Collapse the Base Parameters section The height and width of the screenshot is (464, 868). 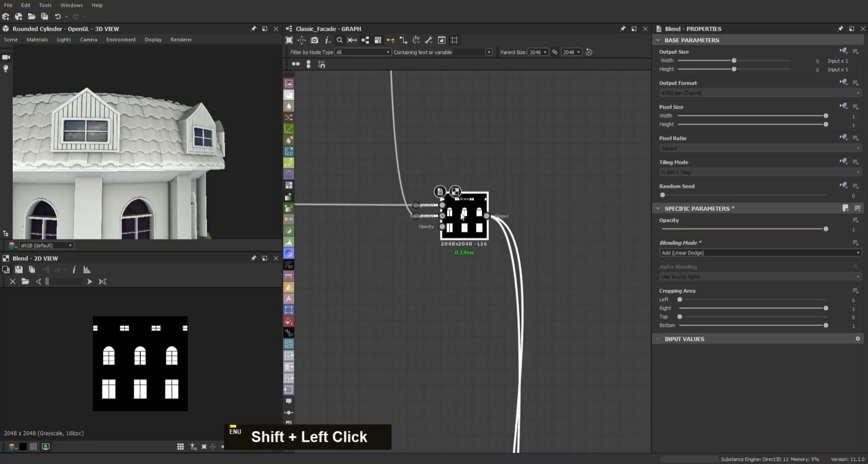tap(658, 40)
